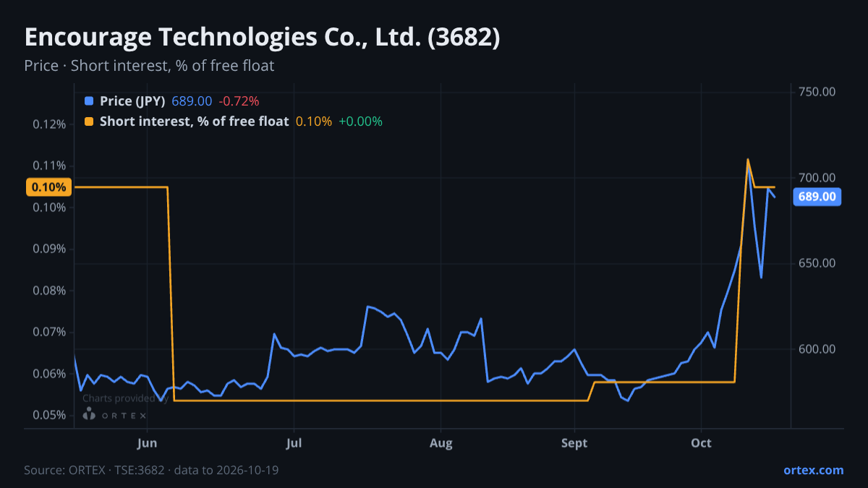The height and width of the screenshot is (488, 868).
Task: Click the 600.00 right axis label
Action: (817, 349)
